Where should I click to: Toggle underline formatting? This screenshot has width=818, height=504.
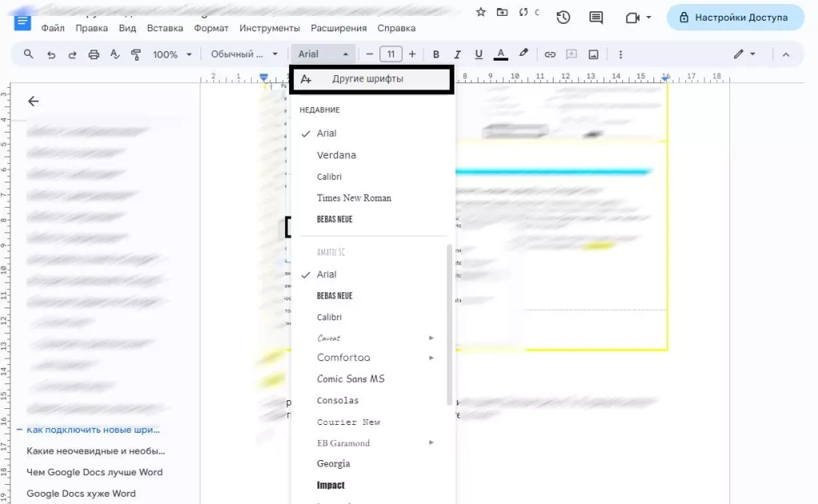[x=478, y=54]
